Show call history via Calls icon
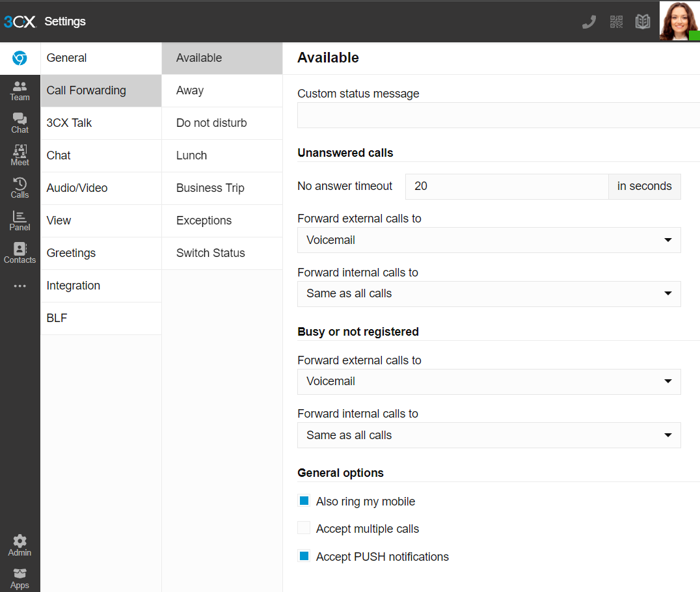The image size is (700, 592). pyautogui.click(x=20, y=189)
